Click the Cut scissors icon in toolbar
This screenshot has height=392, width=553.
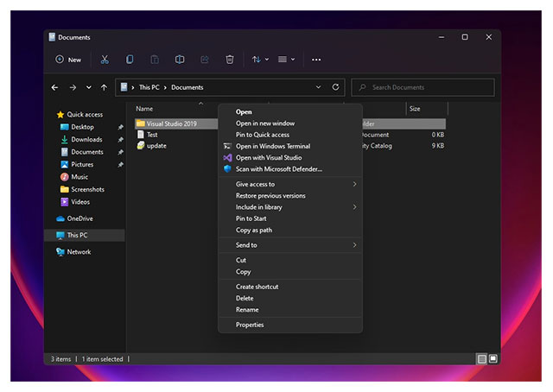(105, 60)
